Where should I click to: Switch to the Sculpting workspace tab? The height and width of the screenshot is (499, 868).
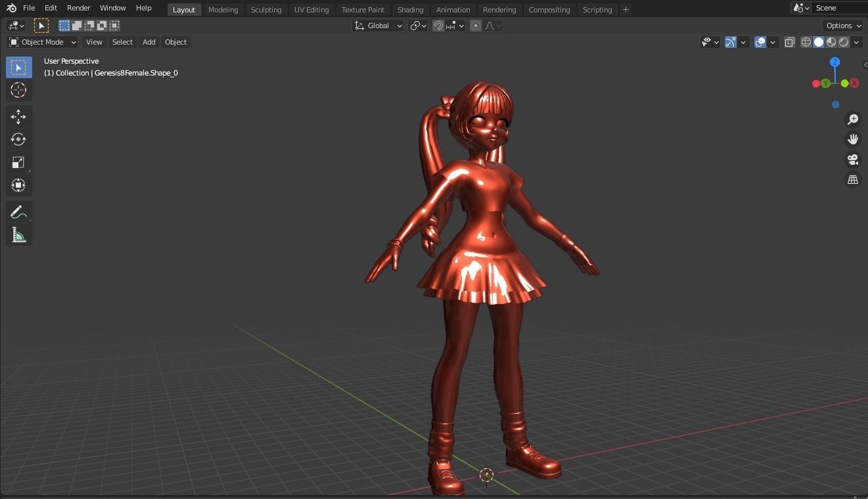coord(266,9)
